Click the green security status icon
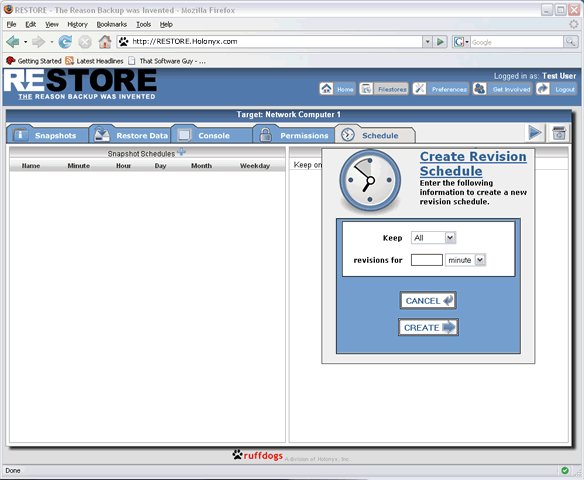This screenshot has height=480, width=584. click(x=565, y=470)
